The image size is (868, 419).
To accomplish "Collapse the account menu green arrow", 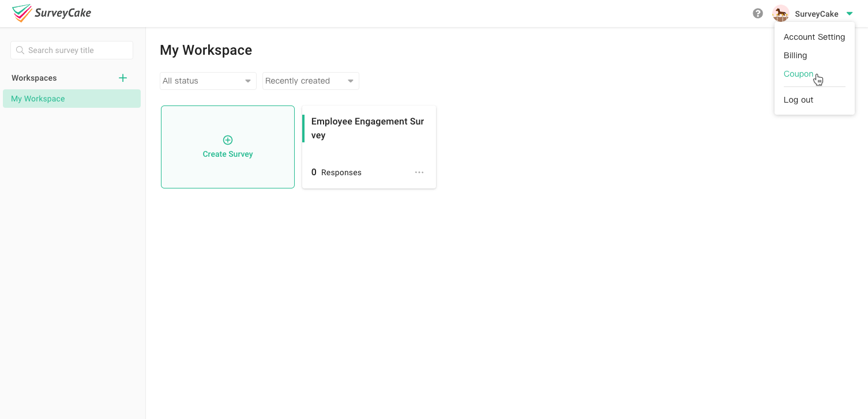I will click(849, 14).
